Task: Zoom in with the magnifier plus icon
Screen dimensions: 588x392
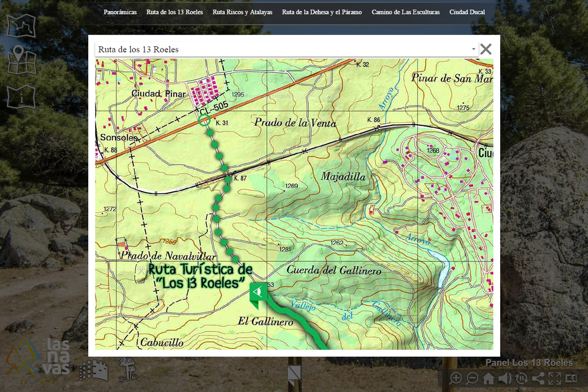Action: [456, 378]
